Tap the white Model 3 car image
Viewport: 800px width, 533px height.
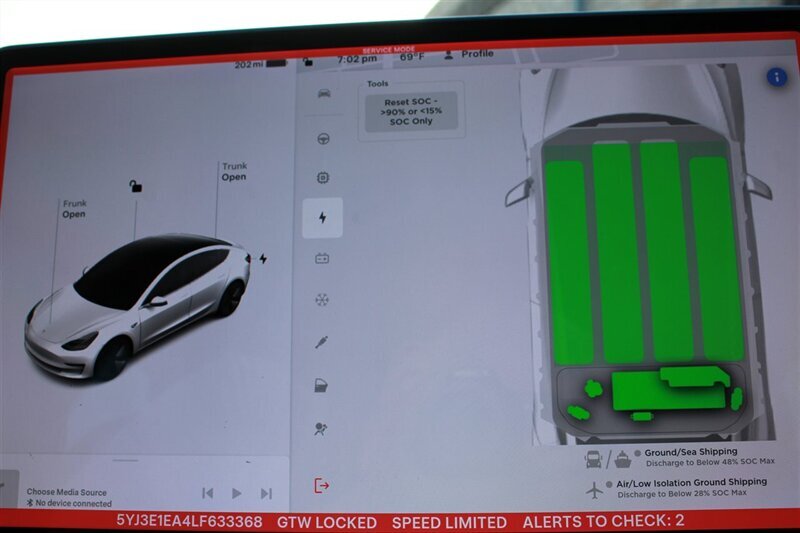click(137, 307)
